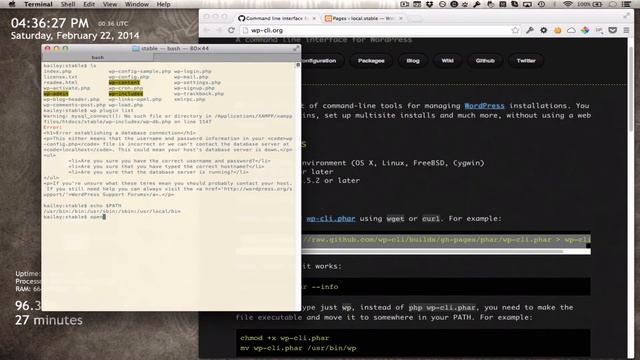Image resolution: width=640 pixels, height=360 pixels.
Task: Click the Twitter nav button
Action: point(526,61)
